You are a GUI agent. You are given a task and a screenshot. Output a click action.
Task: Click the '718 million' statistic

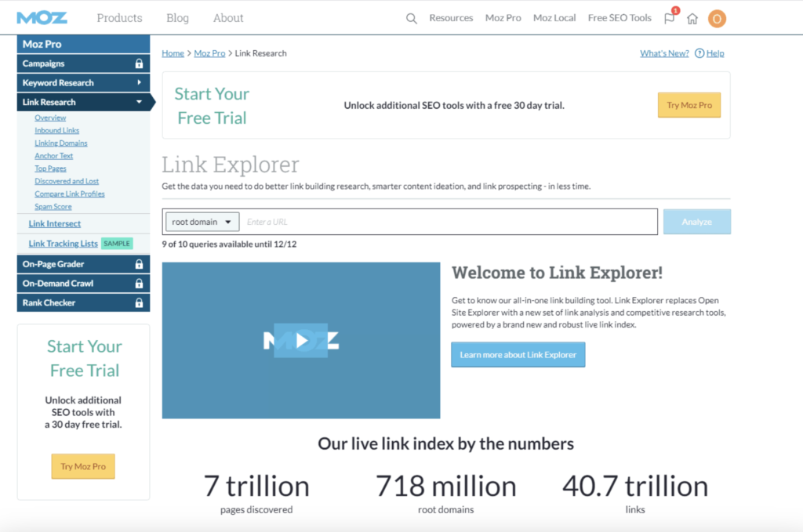click(446, 486)
